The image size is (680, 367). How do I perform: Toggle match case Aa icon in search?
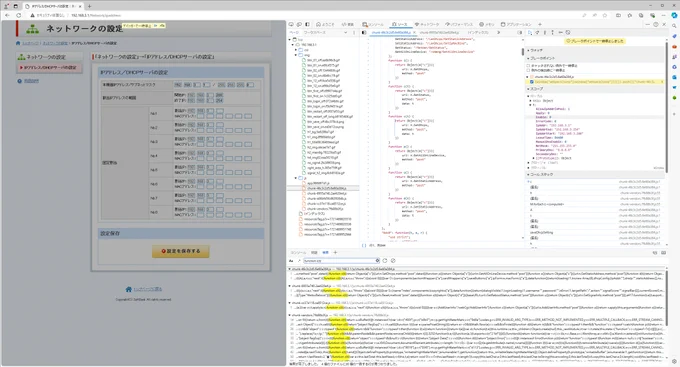click(291, 261)
